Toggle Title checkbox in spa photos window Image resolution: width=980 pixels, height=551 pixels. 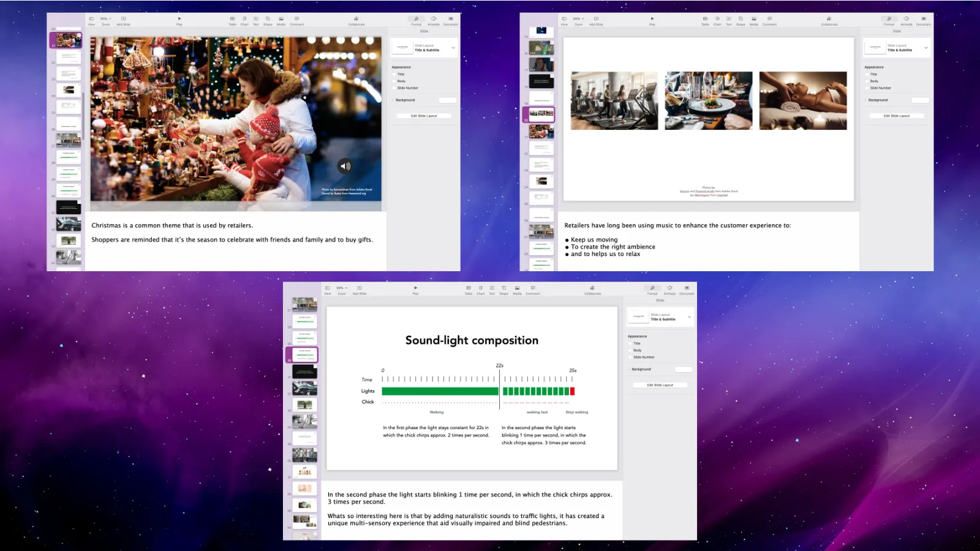click(x=867, y=74)
